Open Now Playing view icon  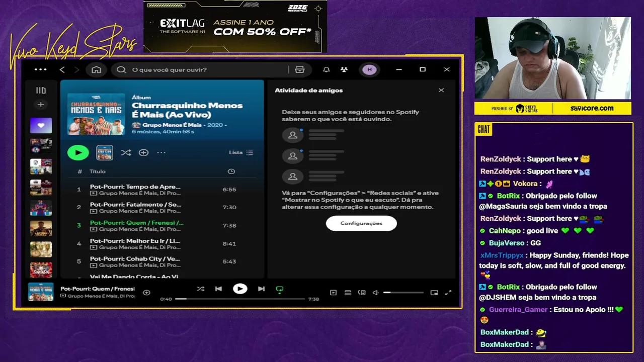click(x=333, y=293)
